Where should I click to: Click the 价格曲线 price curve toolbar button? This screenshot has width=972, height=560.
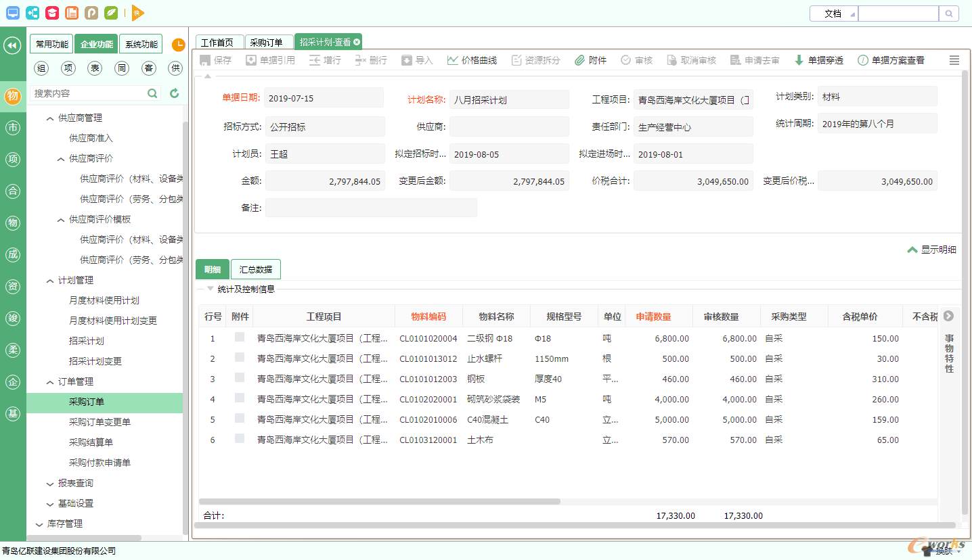pyautogui.click(x=472, y=60)
